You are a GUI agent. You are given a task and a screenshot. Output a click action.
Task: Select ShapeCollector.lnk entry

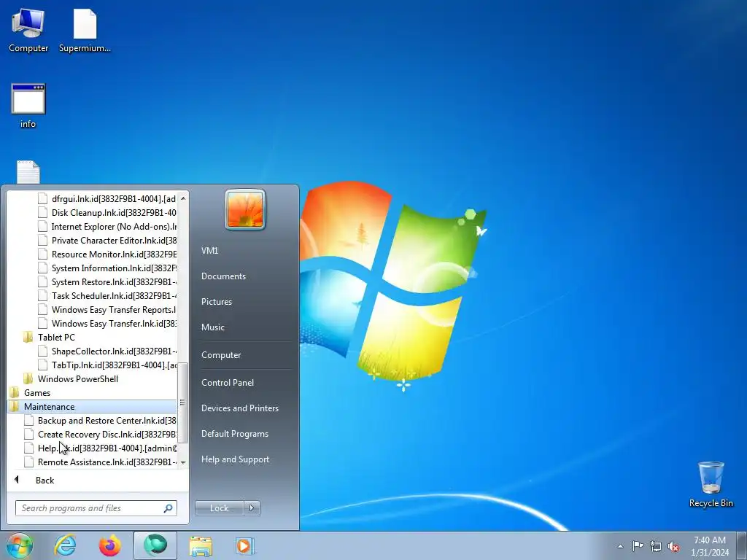[x=107, y=351]
